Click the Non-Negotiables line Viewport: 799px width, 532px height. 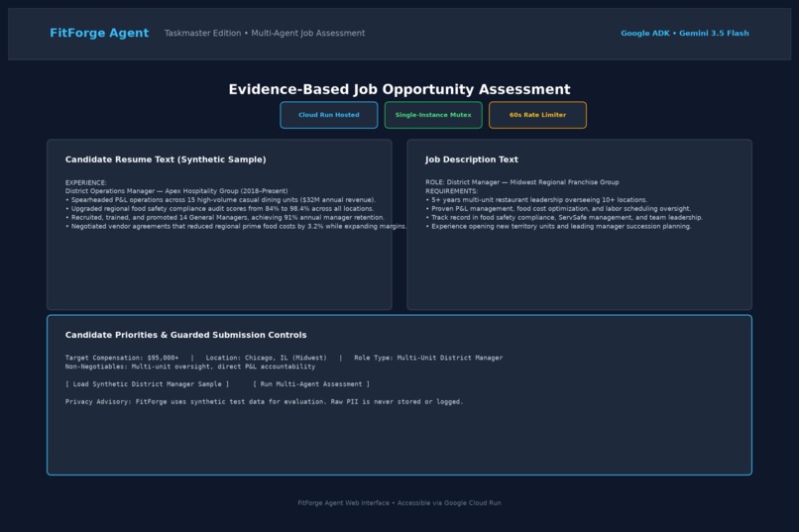[x=190, y=367]
